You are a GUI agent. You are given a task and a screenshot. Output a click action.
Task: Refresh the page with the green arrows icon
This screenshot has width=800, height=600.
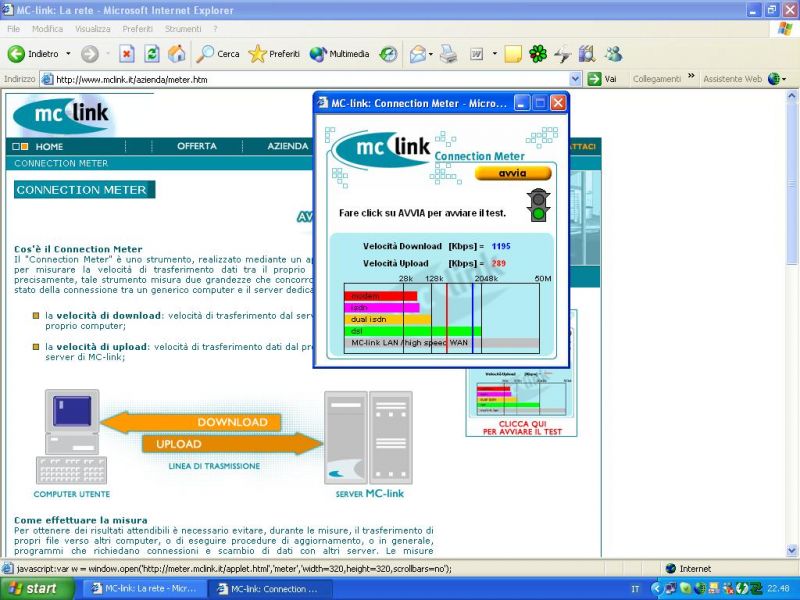(152, 54)
